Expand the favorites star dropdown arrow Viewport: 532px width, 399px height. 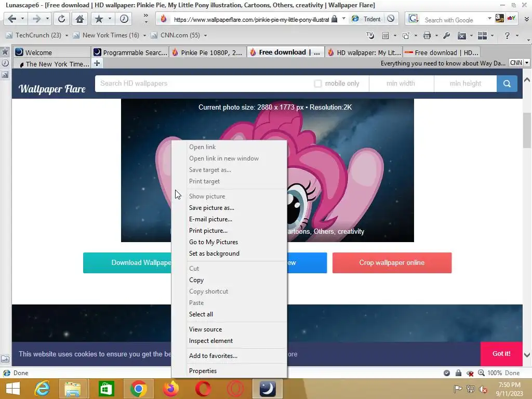pyautogui.click(x=110, y=19)
